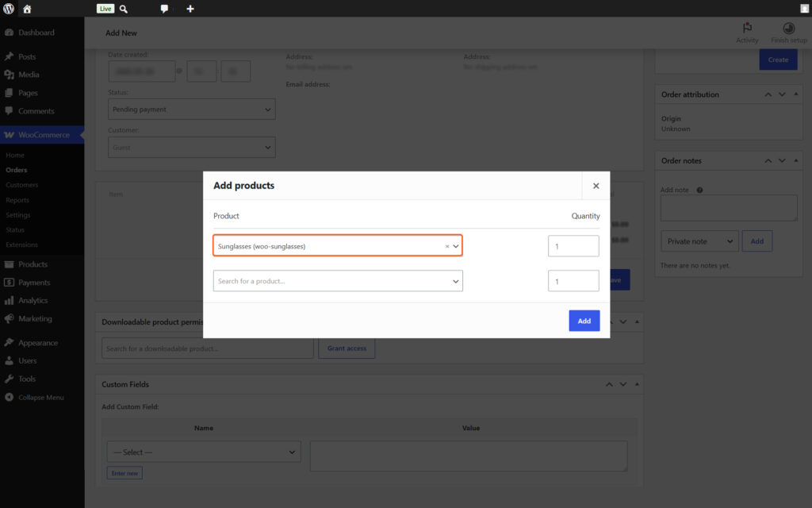Viewport: 812px width, 508px height.
Task: Go to Extensions submenu
Action: [x=21, y=244]
